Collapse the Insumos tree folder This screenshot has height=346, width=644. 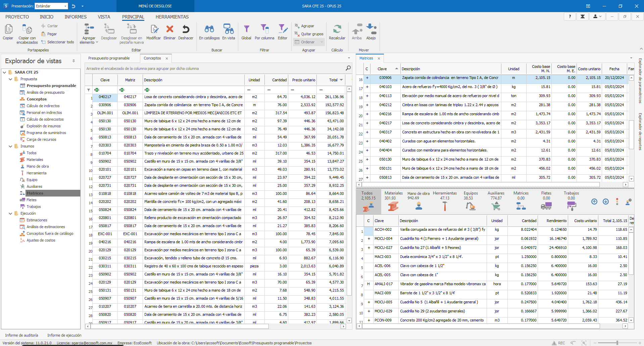(x=10, y=146)
